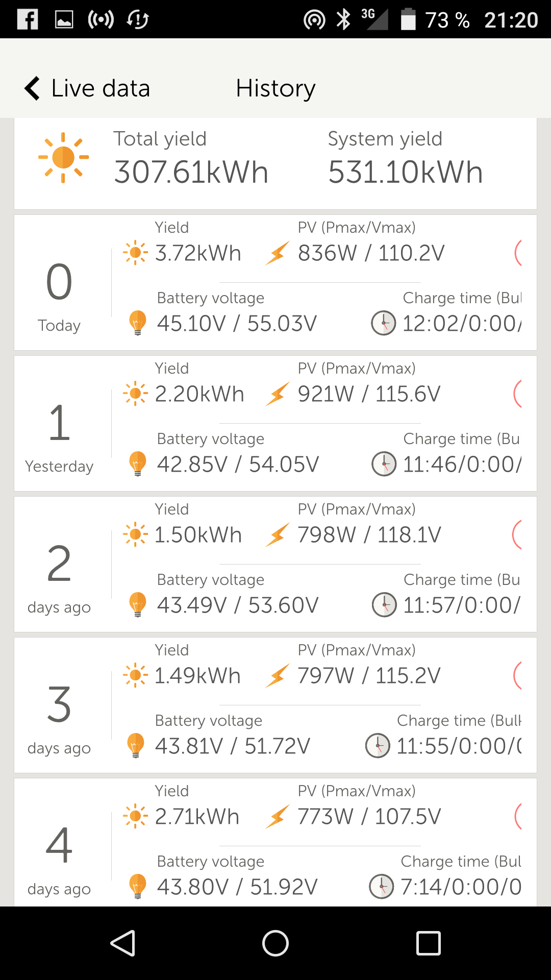The image size is (551, 980).
Task: Tap the System yield 531.10kWh value
Action: tap(405, 172)
